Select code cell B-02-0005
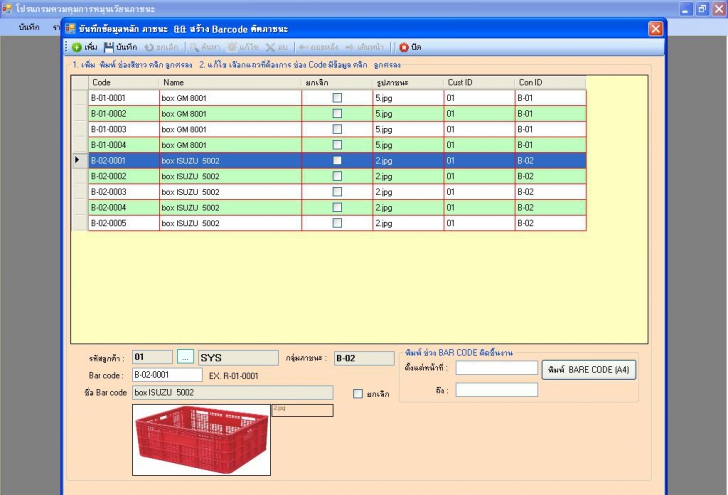Image resolution: width=728 pixels, height=495 pixels. point(124,223)
